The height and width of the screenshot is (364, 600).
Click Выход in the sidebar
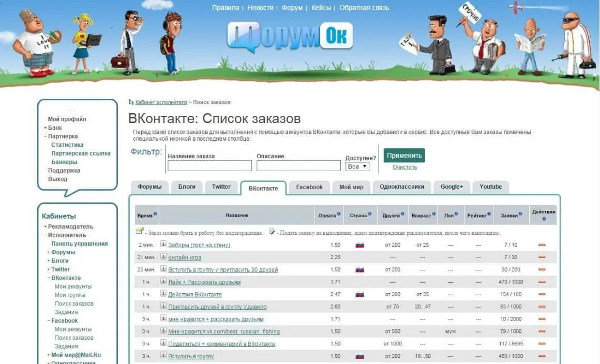click(x=57, y=179)
